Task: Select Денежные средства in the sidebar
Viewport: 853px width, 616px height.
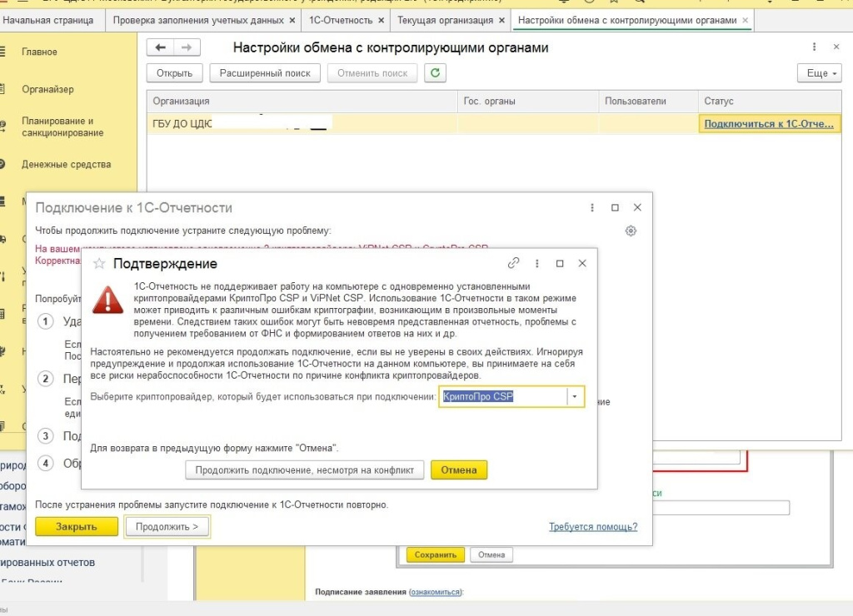Action: pyautogui.click(x=66, y=165)
